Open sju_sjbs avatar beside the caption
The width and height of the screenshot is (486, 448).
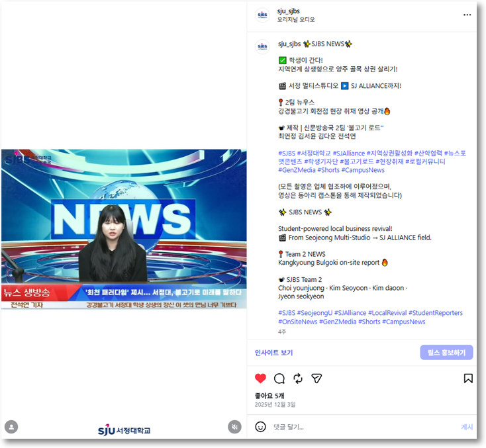point(262,47)
